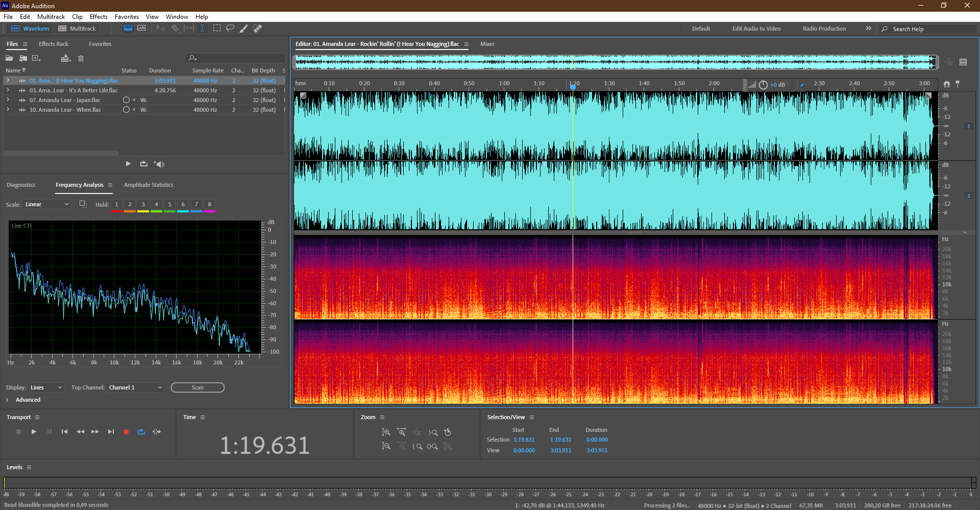Toggle Hold button 1
This screenshot has width=980, height=510.
pyautogui.click(x=116, y=205)
